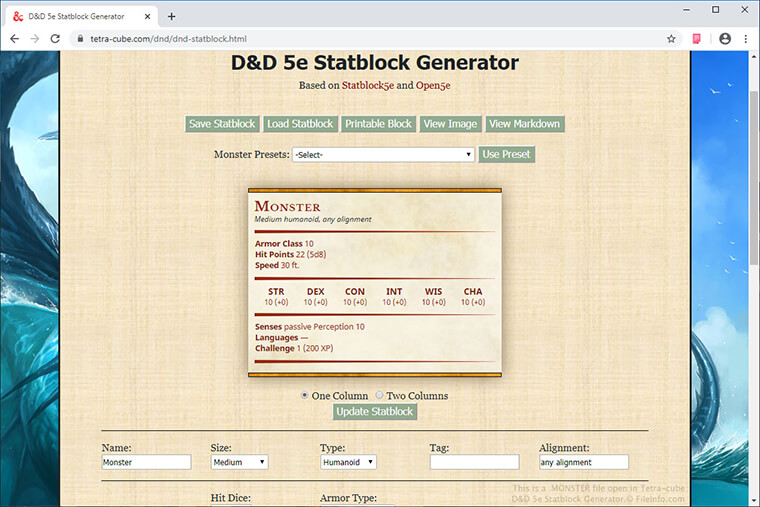This screenshot has height=507, width=760.
Task: Open the Chrome profile avatar icon
Action: [x=725, y=38]
